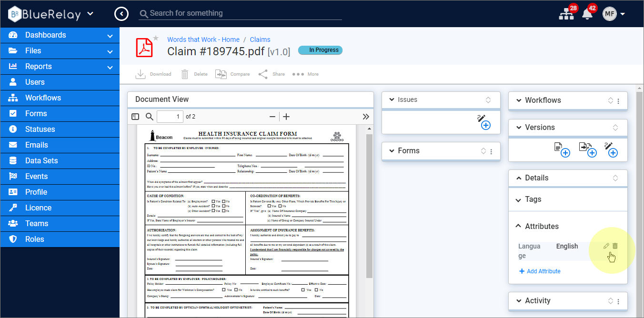
Task: Open Profile page
Action: point(60,192)
